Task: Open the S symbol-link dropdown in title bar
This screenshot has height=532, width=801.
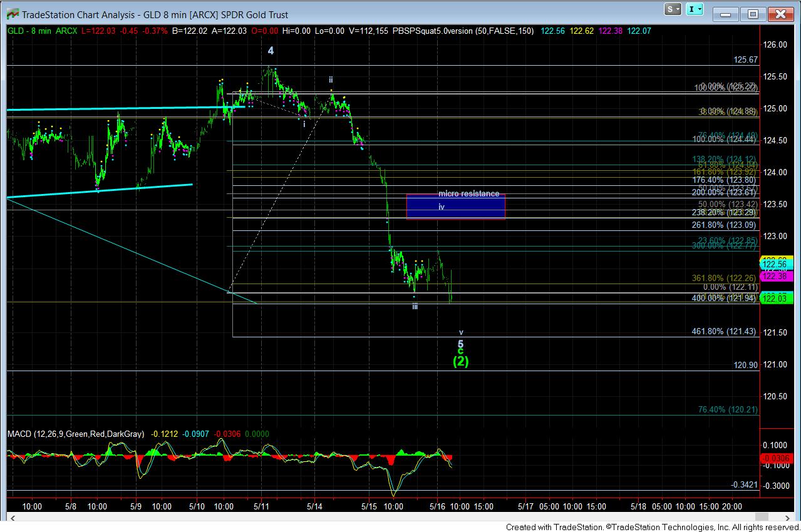Action: 673,9
